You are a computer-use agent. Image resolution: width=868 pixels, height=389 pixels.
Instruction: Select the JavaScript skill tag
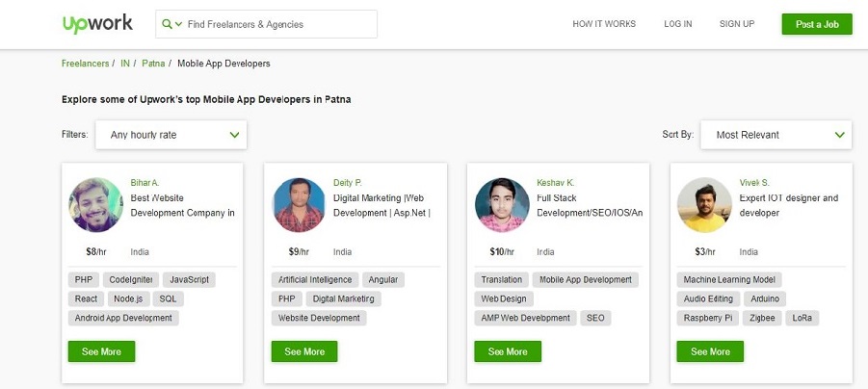(190, 280)
